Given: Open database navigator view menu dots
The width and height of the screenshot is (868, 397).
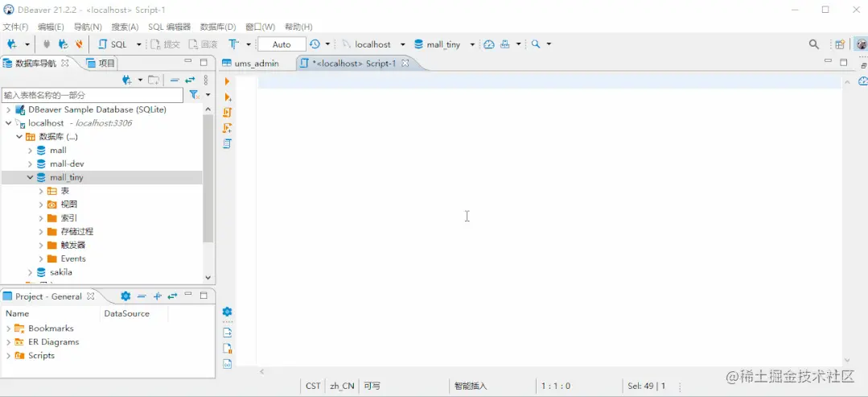Looking at the screenshot, I should 206,80.
